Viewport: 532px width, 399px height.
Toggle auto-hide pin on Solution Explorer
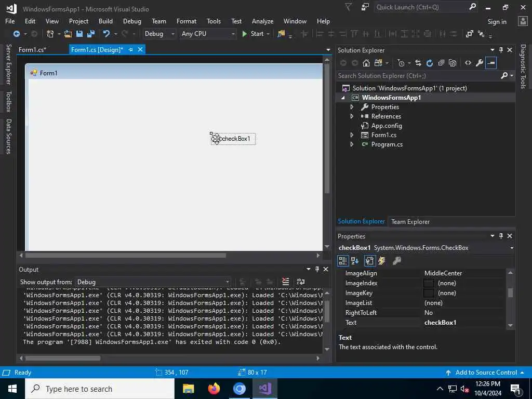(x=501, y=50)
